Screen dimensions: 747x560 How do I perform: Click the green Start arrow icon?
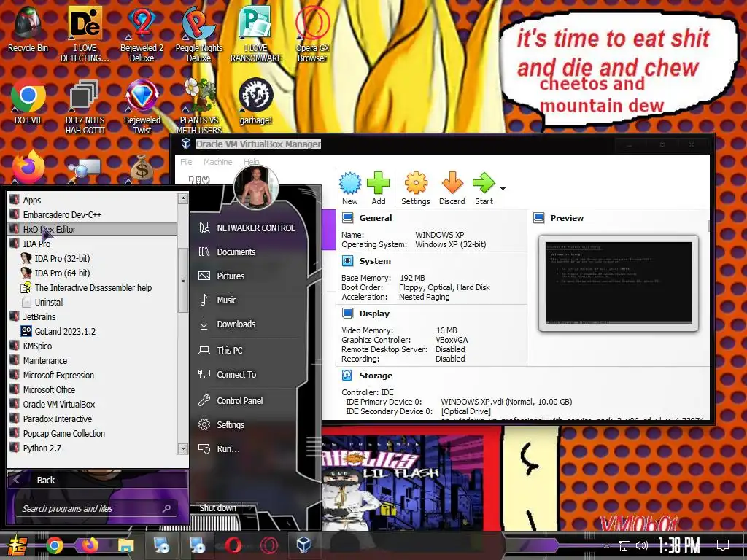coord(484,183)
